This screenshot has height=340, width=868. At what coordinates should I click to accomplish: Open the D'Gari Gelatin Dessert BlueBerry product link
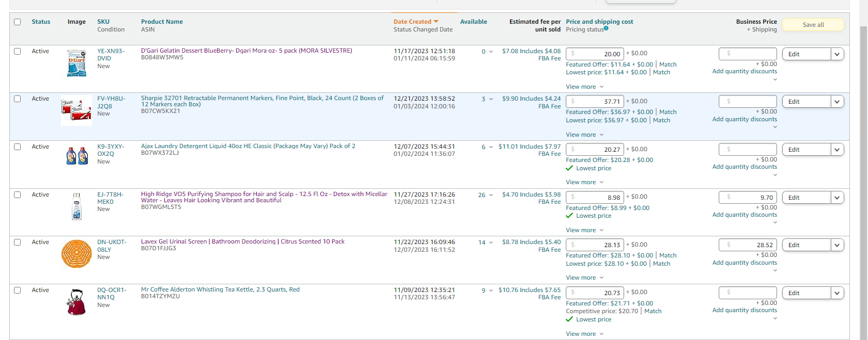[246, 51]
